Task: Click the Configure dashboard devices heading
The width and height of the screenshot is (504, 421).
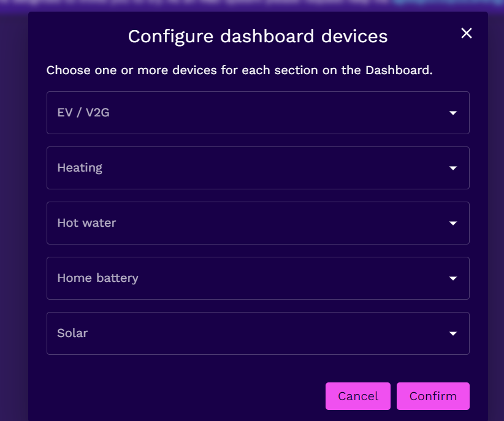Action: (258, 36)
